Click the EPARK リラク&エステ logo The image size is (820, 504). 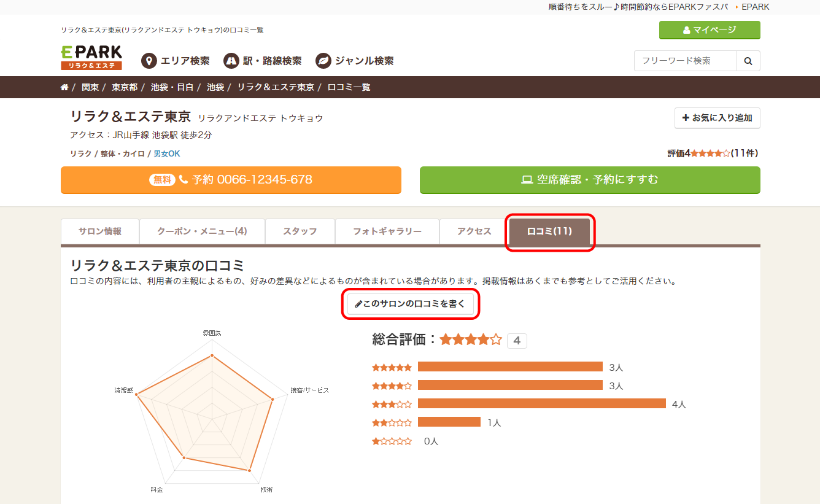(x=91, y=58)
